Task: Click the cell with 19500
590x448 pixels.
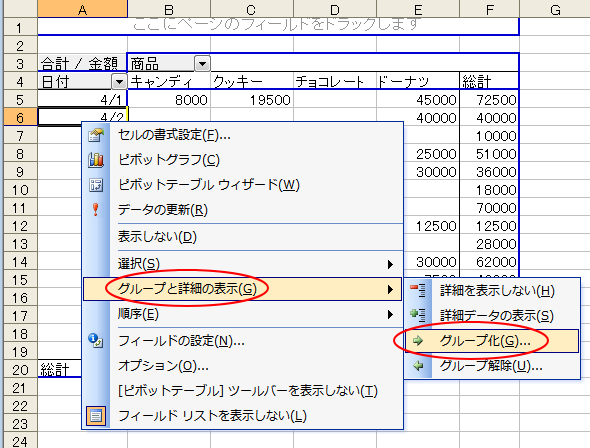Action: [x=252, y=100]
